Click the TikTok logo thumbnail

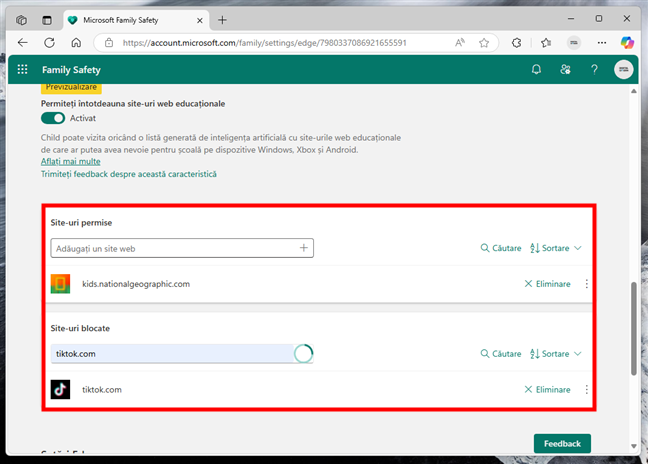60,389
